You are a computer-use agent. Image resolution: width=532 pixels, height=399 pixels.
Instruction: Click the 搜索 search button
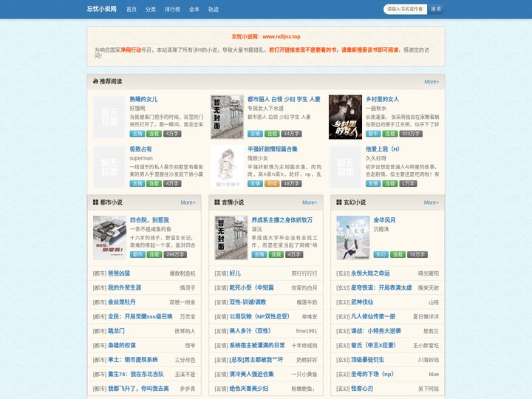tap(436, 9)
